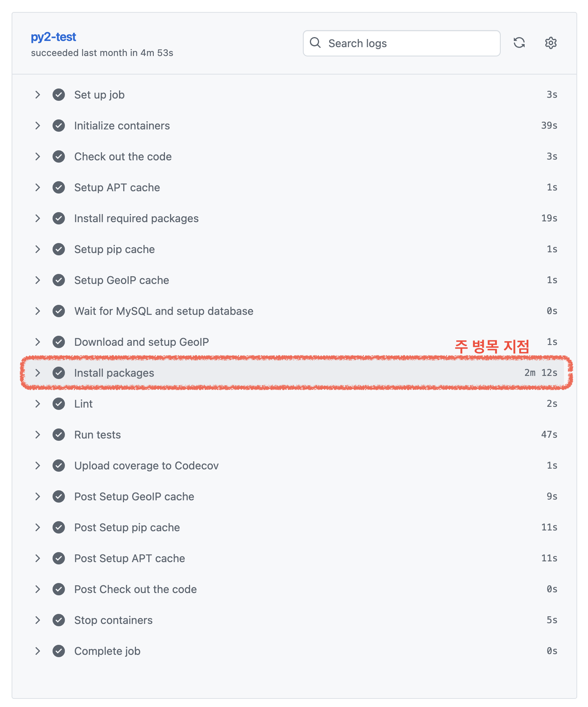The image size is (588, 707).
Task: Expand the Stop containers step chevron
Action: [37, 620]
